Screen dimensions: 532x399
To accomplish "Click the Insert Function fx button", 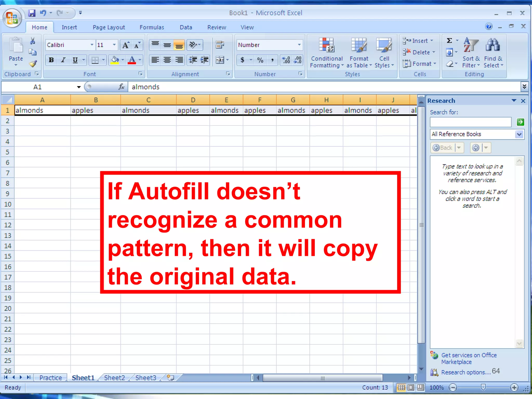I will (121, 87).
